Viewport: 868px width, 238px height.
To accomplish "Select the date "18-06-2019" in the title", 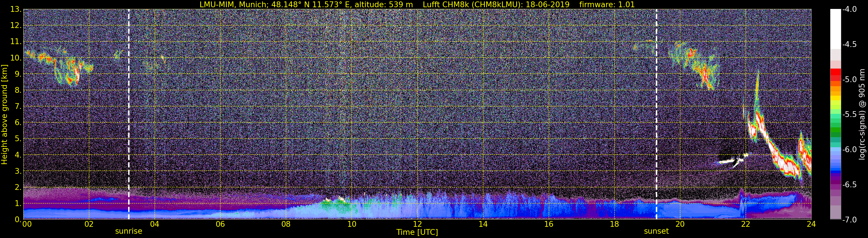I will click(x=548, y=4).
